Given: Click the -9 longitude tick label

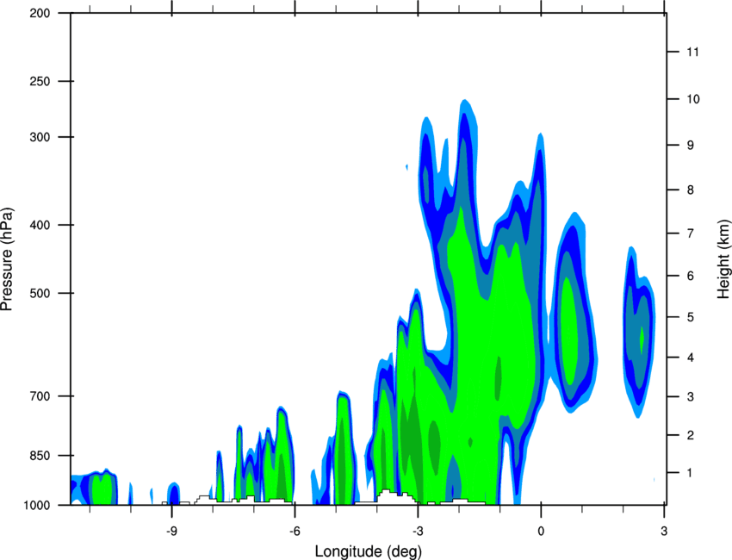Looking at the screenshot, I should 171,532.
